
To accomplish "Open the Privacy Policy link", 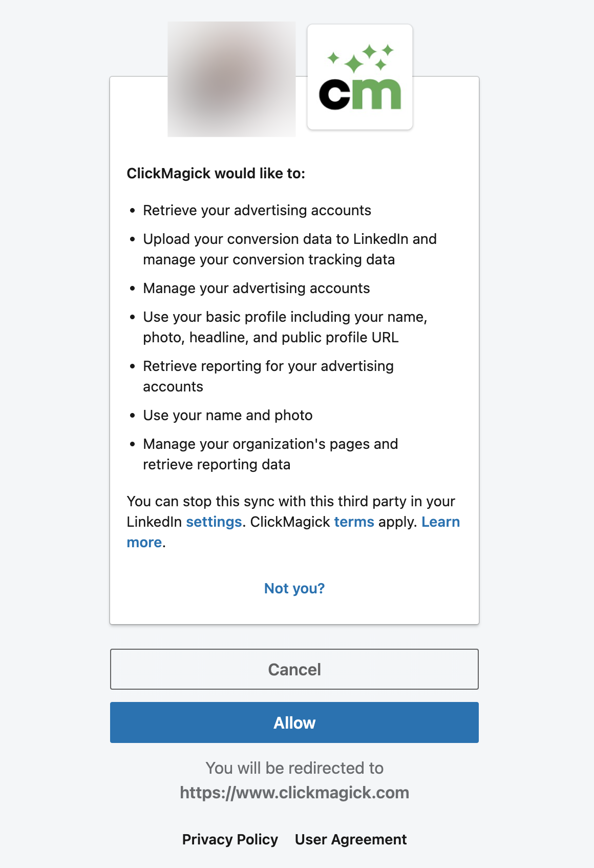I will pos(230,839).
